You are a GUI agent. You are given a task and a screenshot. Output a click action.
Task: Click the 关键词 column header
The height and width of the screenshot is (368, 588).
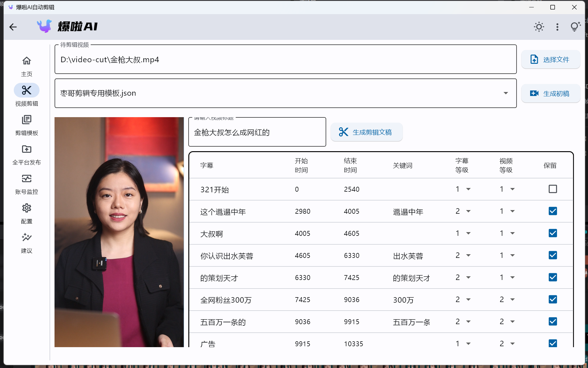tap(402, 165)
